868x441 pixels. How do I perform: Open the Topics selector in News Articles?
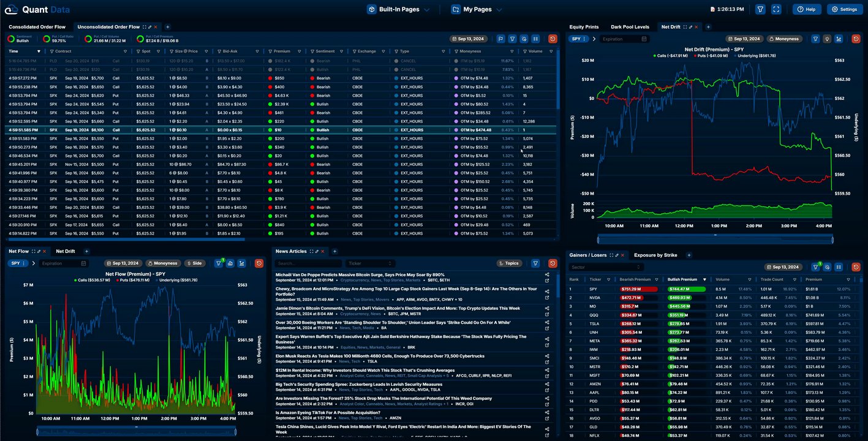coord(508,263)
